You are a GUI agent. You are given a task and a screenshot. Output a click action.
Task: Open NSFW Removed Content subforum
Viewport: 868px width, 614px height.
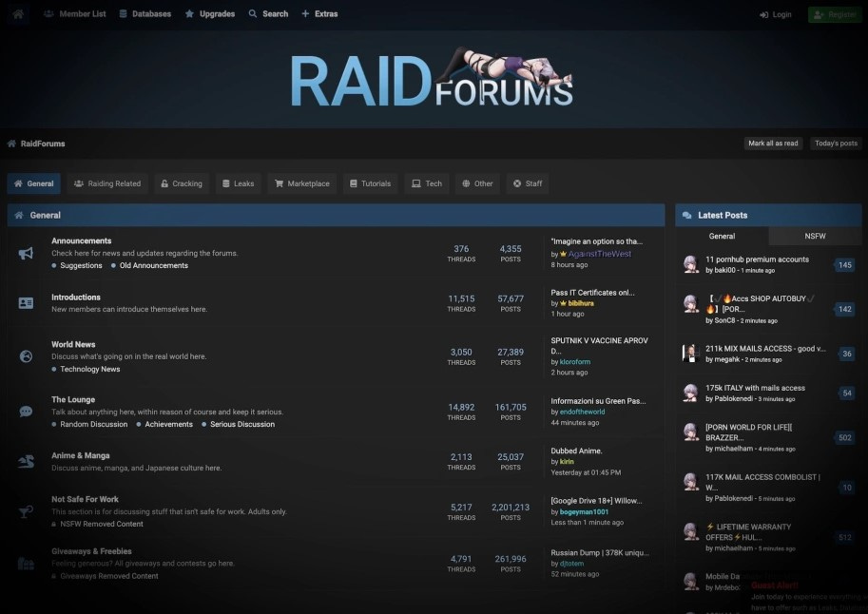coord(102,525)
